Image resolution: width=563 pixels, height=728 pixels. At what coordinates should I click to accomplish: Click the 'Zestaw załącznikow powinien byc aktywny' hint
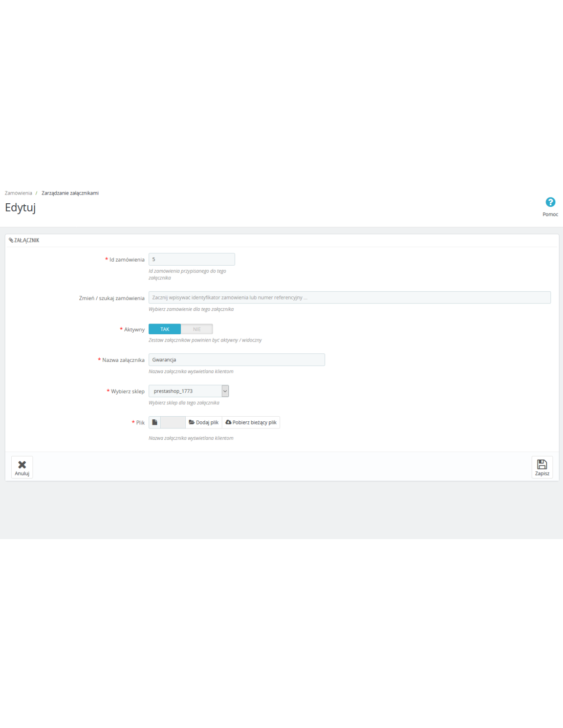(x=205, y=340)
